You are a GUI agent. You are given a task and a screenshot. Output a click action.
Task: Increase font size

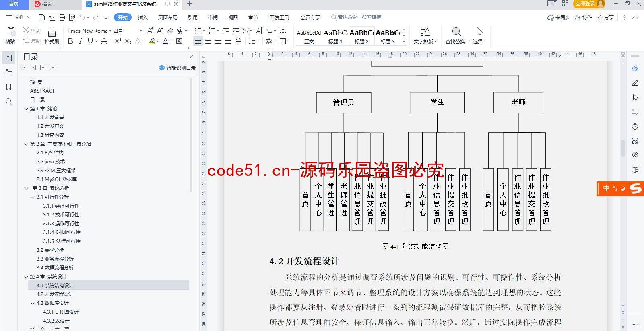(150, 31)
